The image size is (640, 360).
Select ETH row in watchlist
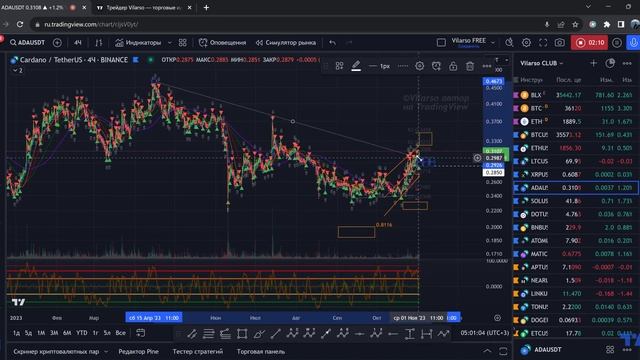click(x=576, y=122)
